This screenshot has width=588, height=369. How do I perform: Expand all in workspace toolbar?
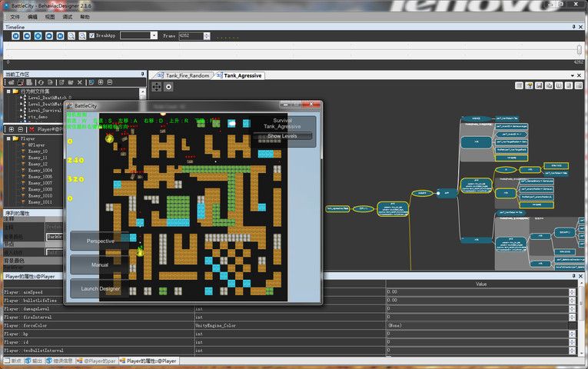click(x=101, y=82)
